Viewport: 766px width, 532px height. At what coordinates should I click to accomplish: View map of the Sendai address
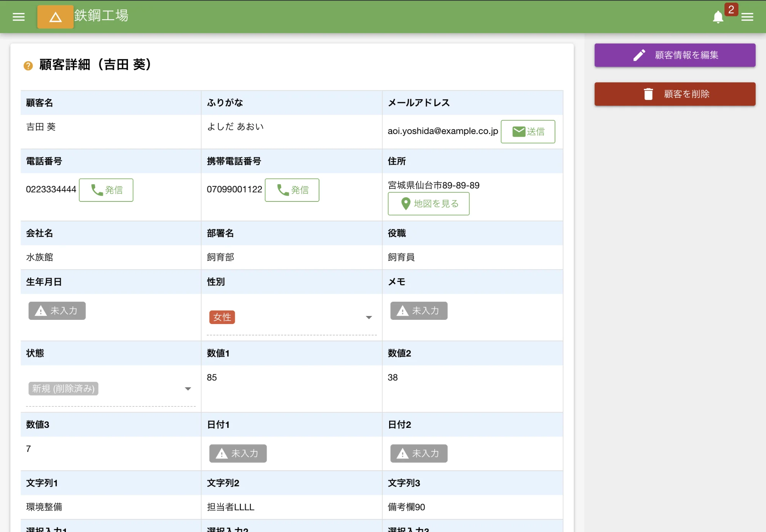[428, 204]
